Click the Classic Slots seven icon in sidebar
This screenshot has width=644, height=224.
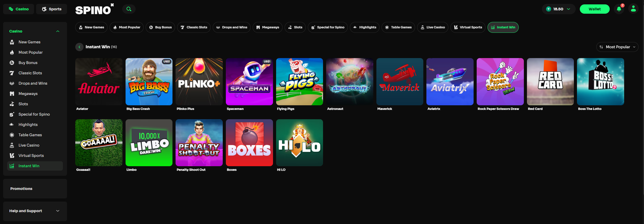point(12,73)
